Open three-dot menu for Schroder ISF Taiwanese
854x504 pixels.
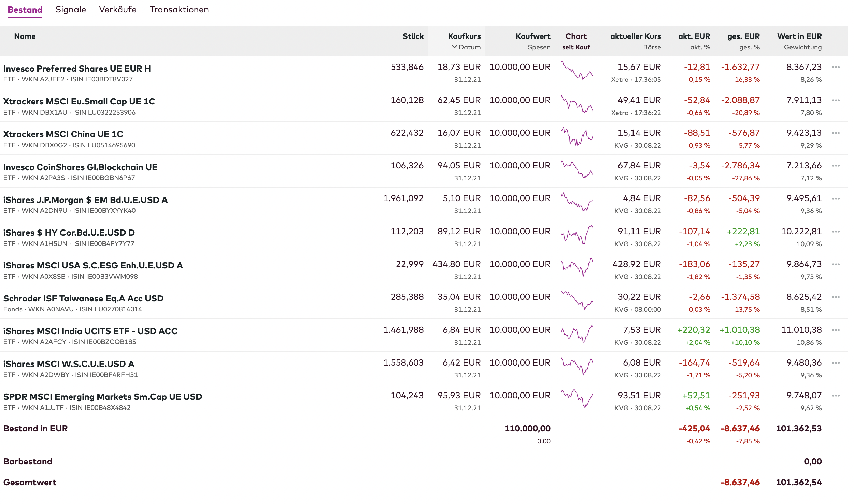[x=836, y=297]
